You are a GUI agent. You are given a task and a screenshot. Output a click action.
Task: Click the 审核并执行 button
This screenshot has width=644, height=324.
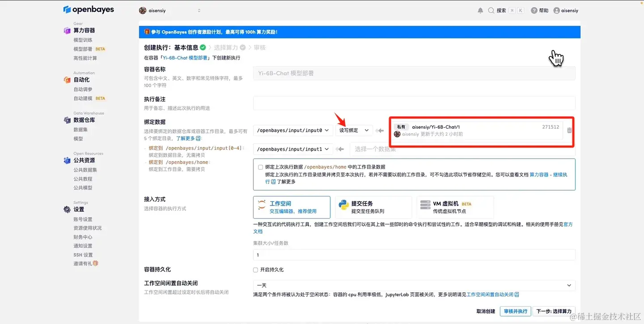[x=515, y=311]
